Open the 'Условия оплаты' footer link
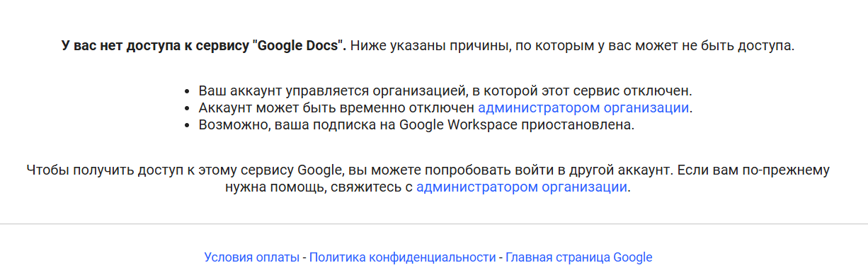 coord(251,257)
